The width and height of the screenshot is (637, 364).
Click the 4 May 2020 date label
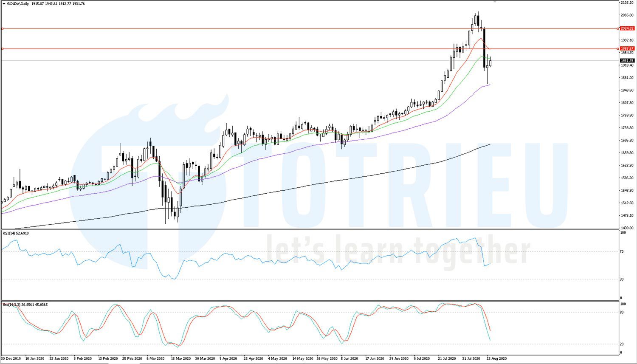click(x=277, y=359)
